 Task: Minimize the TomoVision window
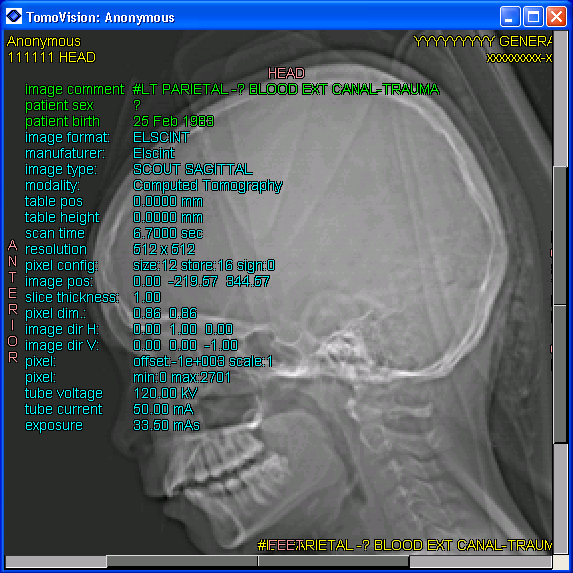coord(510,17)
